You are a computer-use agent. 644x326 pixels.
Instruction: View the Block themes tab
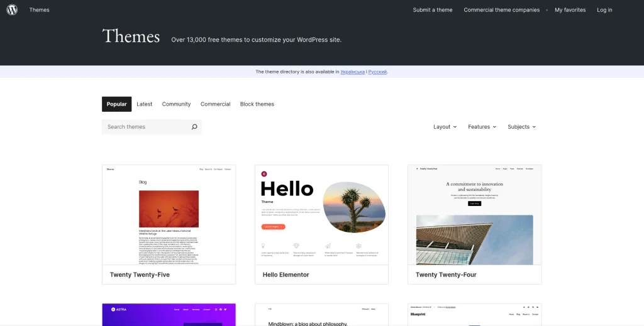[257, 104]
